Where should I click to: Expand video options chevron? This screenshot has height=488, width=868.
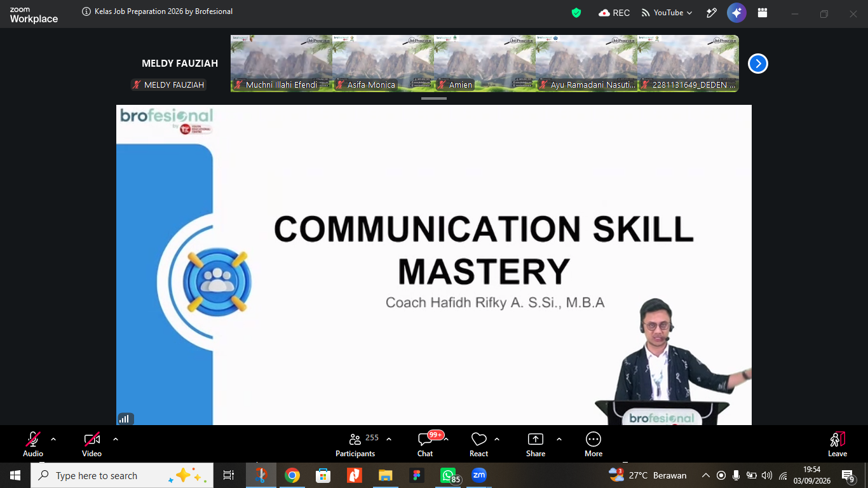(116, 439)
